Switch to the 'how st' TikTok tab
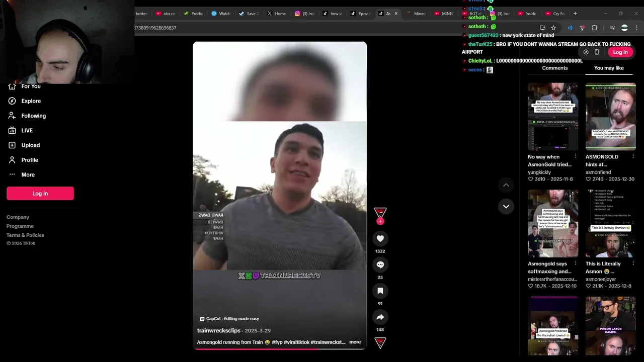 [332, 14]
